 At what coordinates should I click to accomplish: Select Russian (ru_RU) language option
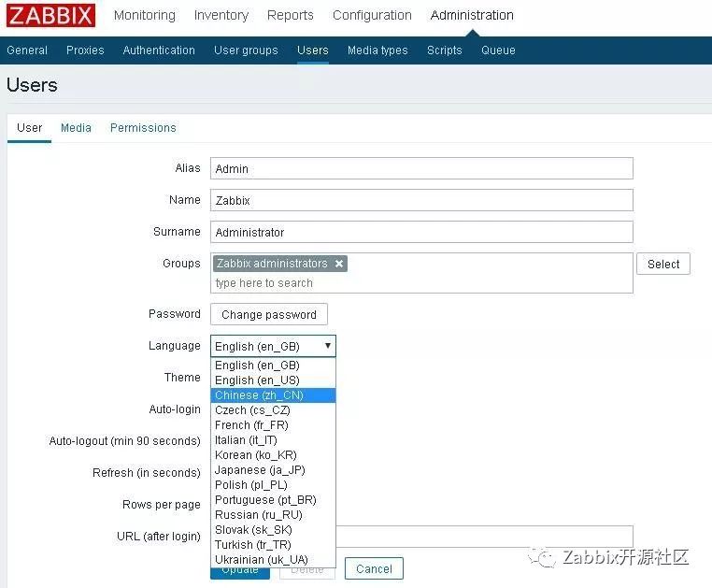(274, 515)
